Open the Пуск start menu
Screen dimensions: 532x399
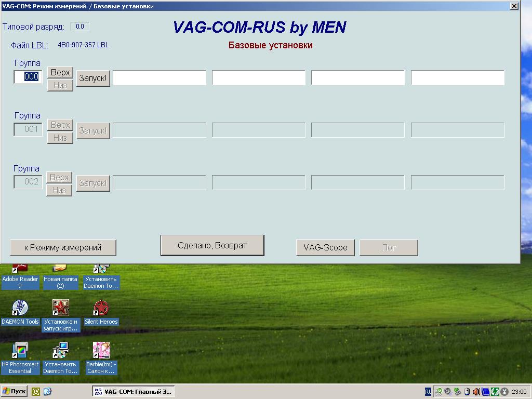click(14, 392)
